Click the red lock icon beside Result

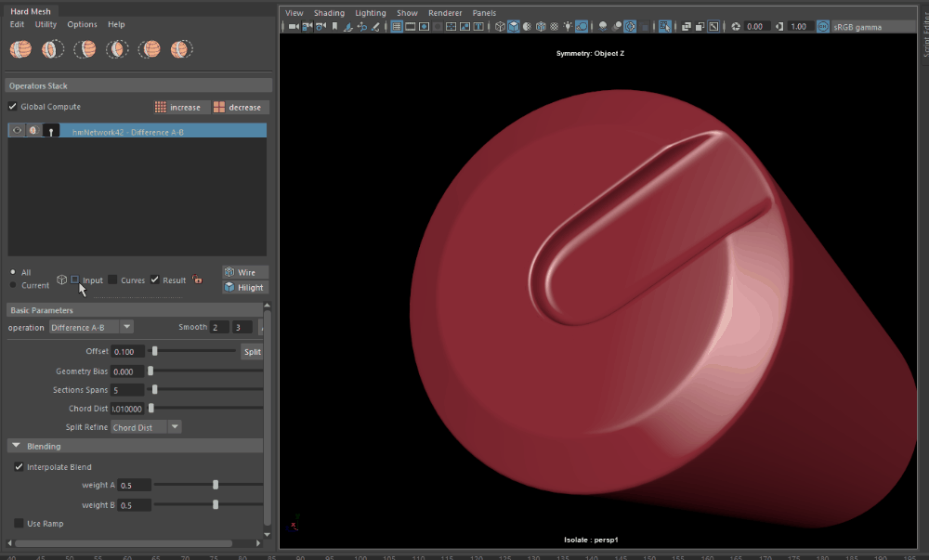click(197, 280)
